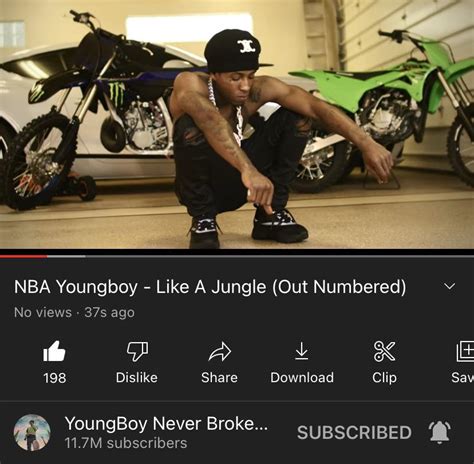Tap the thumbs-up like icon

pos(54,351)
